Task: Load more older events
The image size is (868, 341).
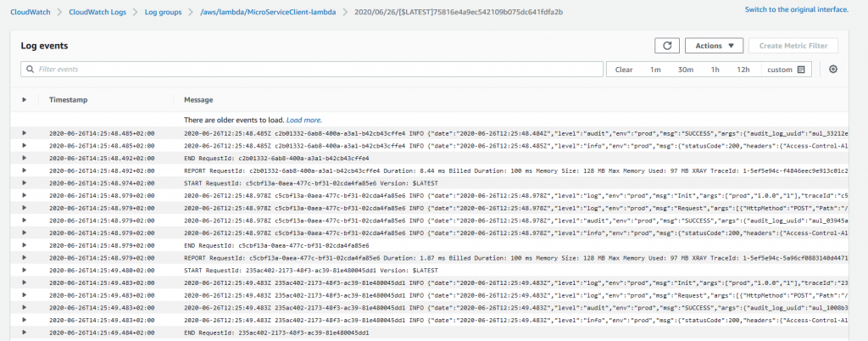Action: (303, 120)
